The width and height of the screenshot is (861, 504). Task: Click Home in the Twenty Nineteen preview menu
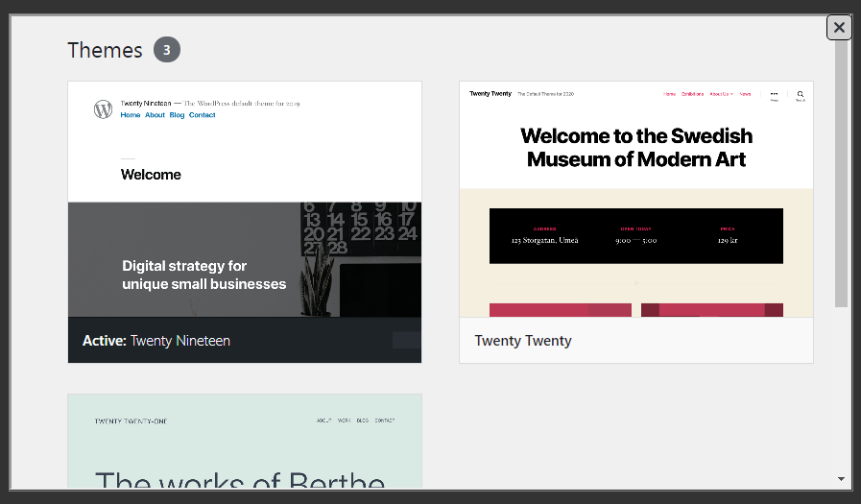tap(130, 115)
